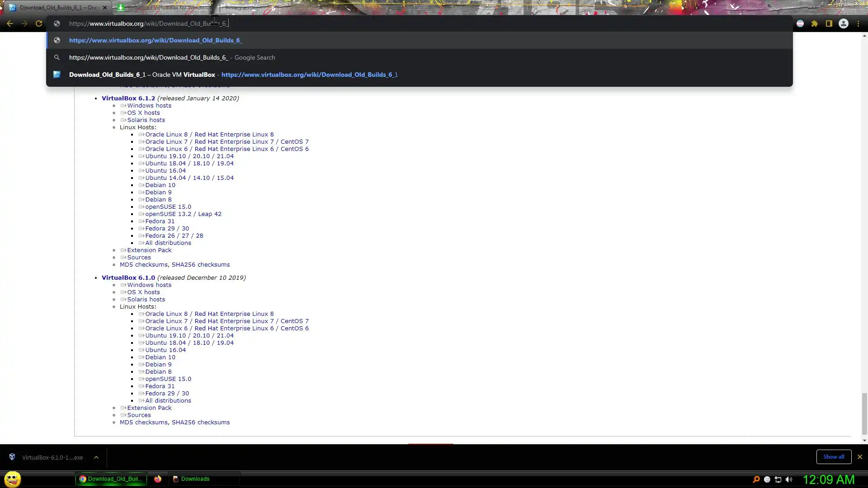Choose the Google Search suggestion row

tap(172, 57)
